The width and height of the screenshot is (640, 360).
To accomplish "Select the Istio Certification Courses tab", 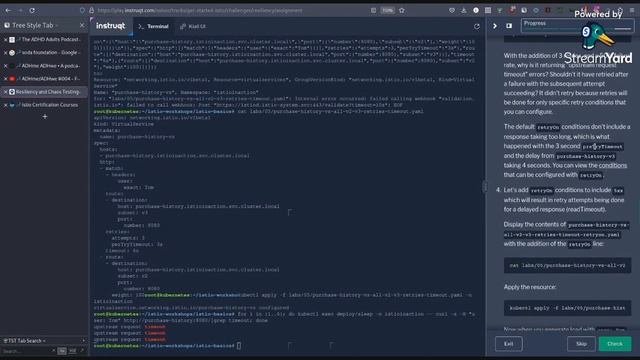I will [44, 105].
